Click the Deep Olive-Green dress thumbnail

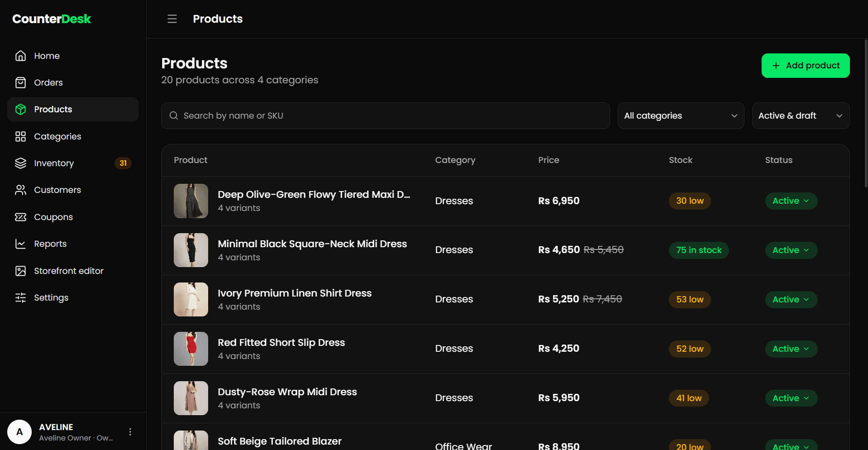191,201
